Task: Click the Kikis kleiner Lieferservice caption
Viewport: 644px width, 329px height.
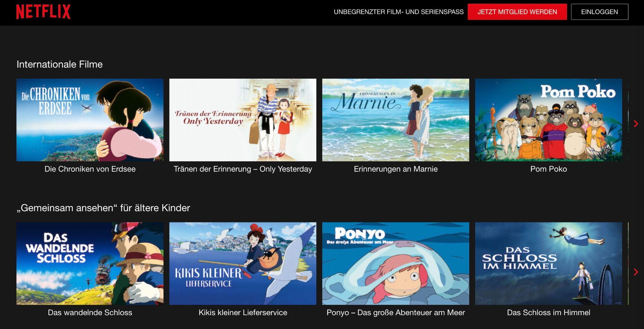Action: [x=243, y=312]
